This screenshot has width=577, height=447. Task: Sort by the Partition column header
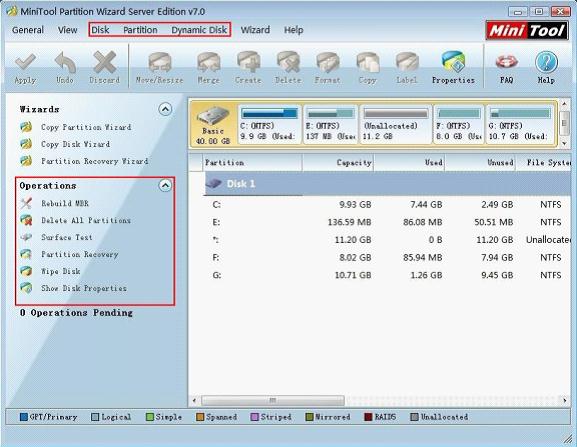point(252,163)
